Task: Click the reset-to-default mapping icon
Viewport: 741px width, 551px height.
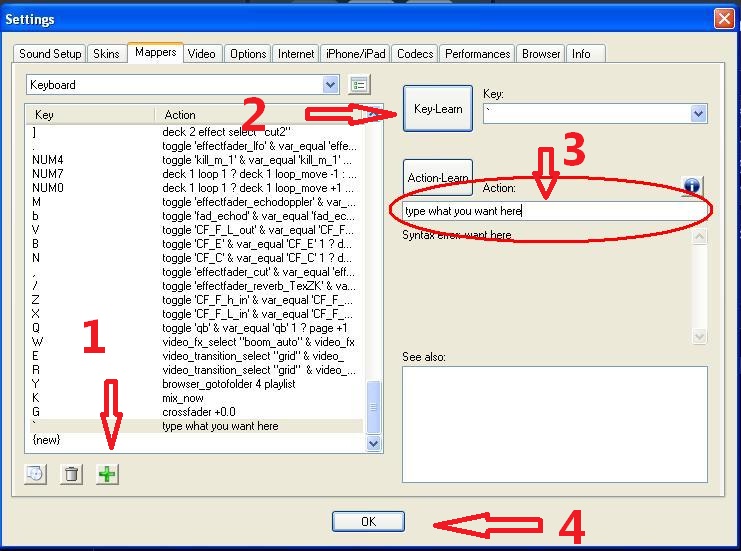Action: click(35, 474)
